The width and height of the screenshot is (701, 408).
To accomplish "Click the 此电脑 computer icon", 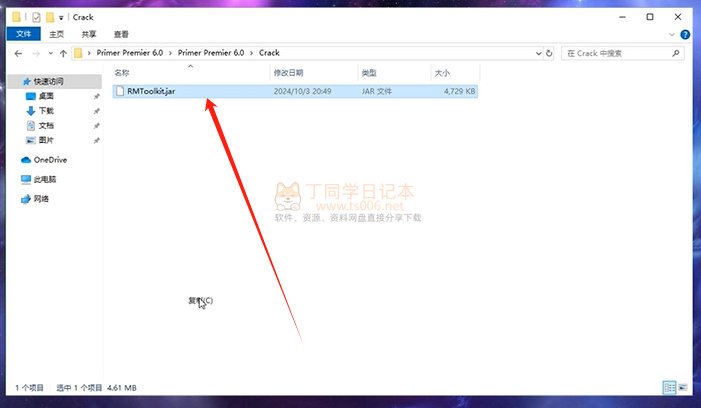I will 26,180.
